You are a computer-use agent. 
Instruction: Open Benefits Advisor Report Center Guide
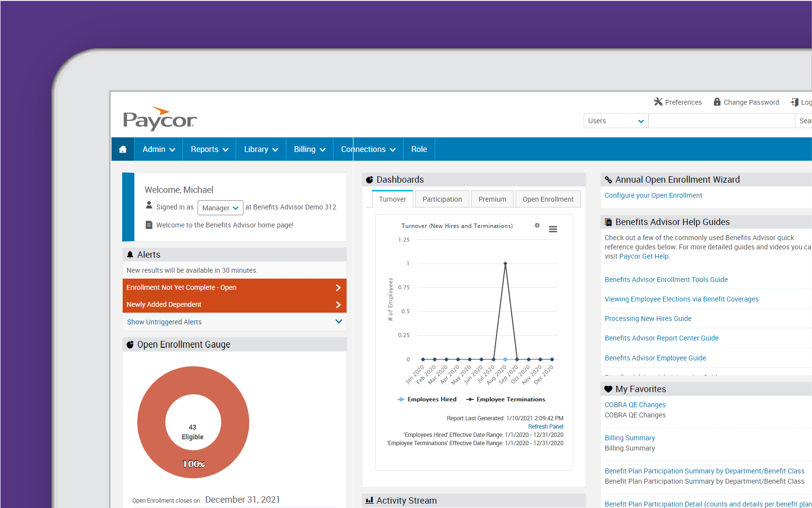[662, 338]
